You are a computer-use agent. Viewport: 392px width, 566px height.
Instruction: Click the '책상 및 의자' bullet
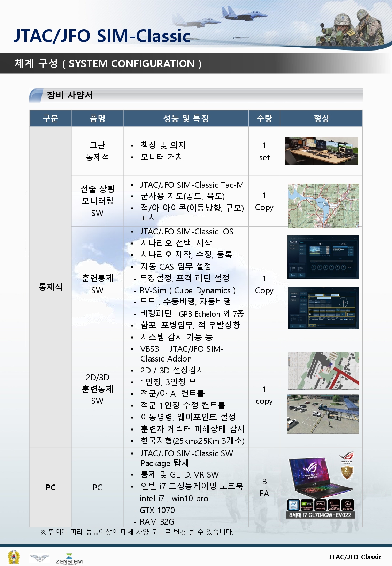[163, 145]
